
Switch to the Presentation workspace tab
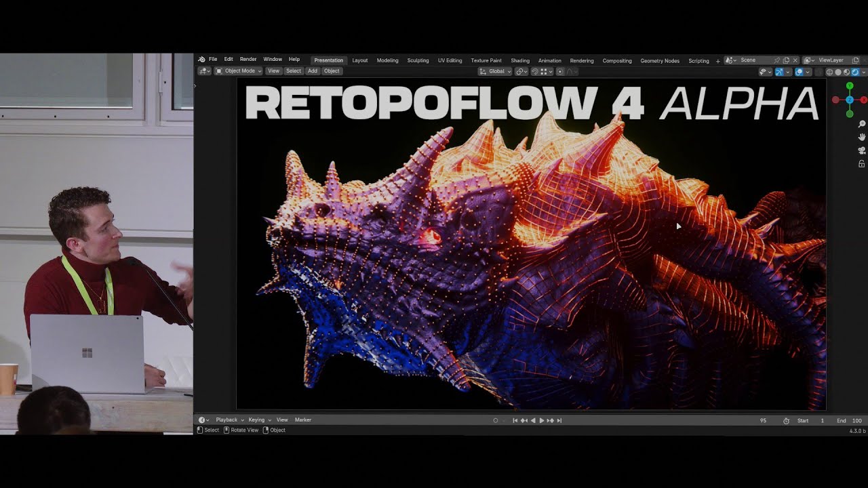click(329, 60)
